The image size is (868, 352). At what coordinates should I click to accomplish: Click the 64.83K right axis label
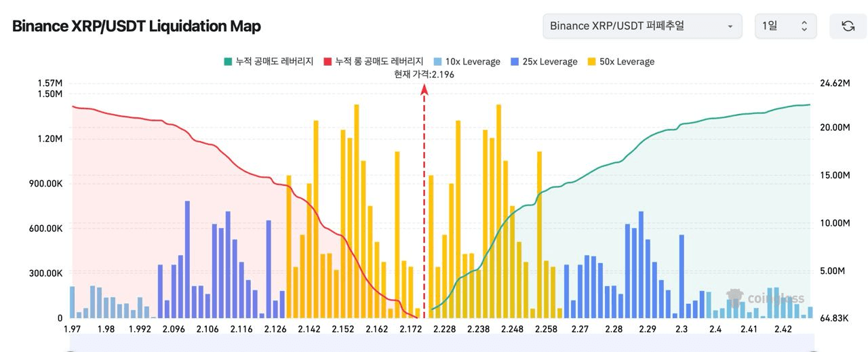click(x=835, y=318)
